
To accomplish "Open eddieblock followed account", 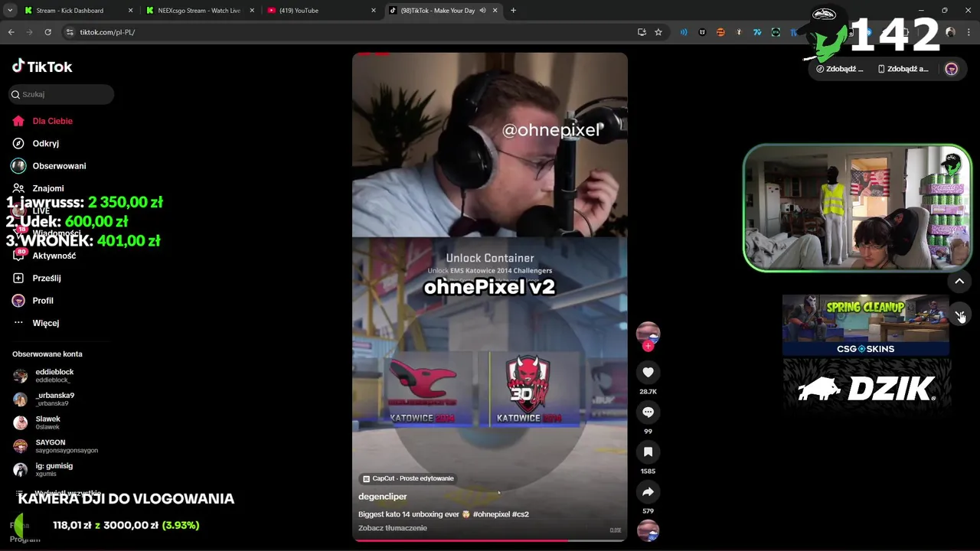I will [54, 376].
